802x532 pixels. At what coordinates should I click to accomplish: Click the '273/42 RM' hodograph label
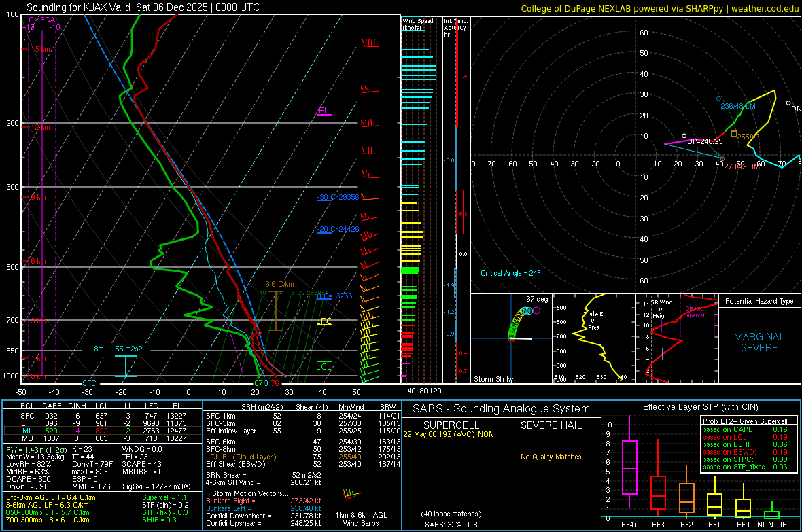point(742,166)
